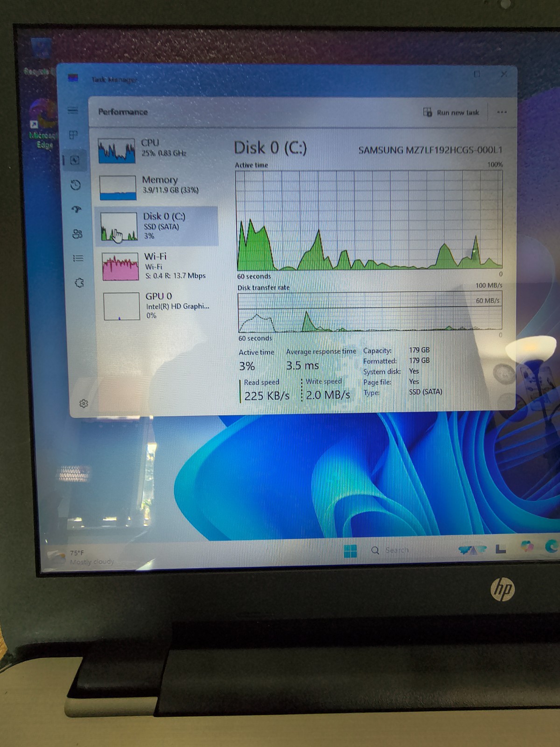Click the Page file Yes value
The image size is (560, 747).
414,381
